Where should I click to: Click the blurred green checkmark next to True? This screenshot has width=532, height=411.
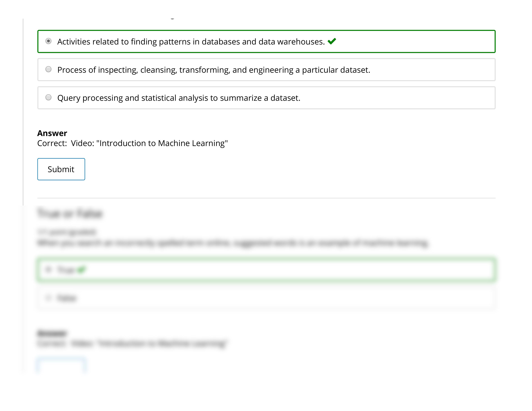81,270
